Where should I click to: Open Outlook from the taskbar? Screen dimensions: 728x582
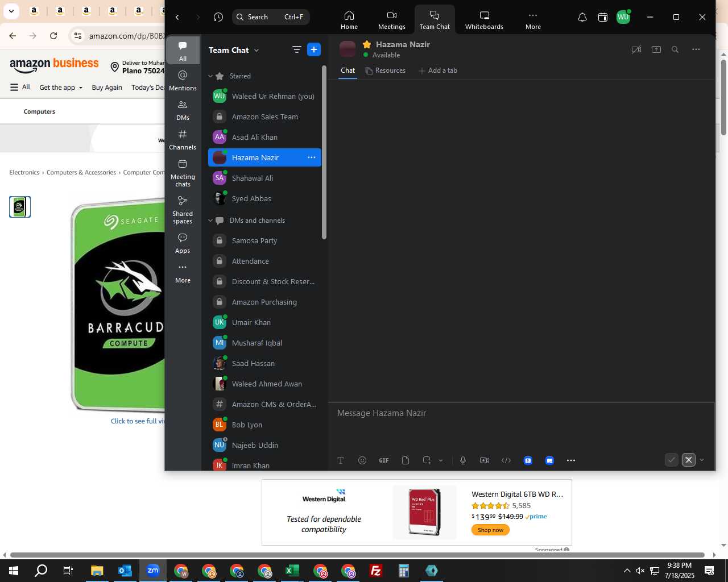point(125,571)
